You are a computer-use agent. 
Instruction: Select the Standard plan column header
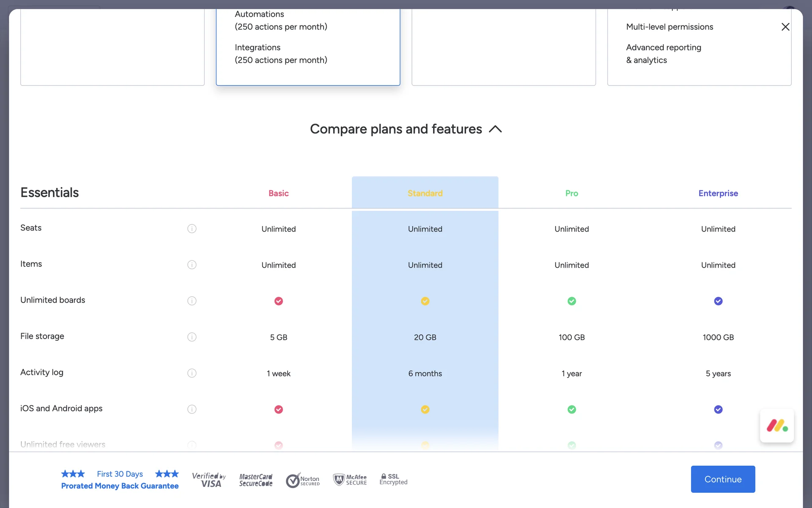tap(425, 193)
